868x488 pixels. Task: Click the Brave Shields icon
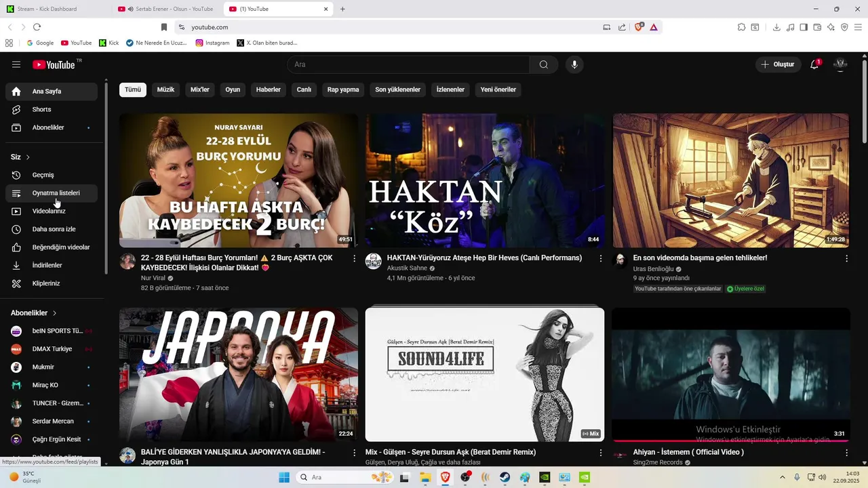[x=639, y=27]
